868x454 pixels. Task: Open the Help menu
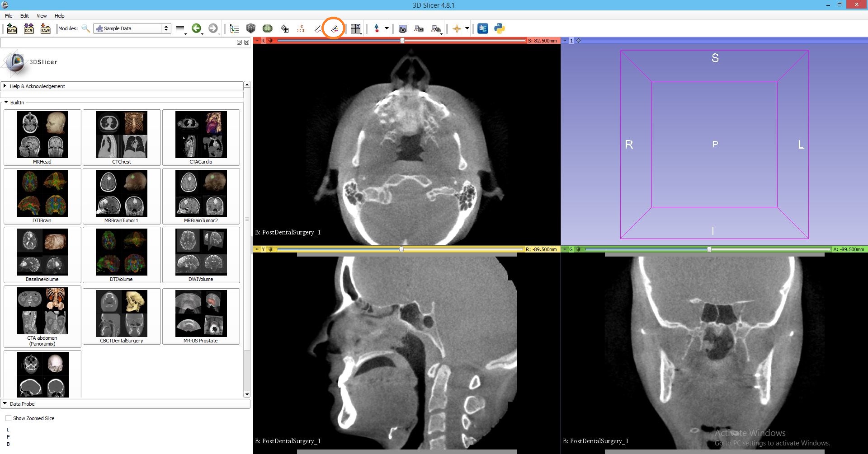[60, 16]
